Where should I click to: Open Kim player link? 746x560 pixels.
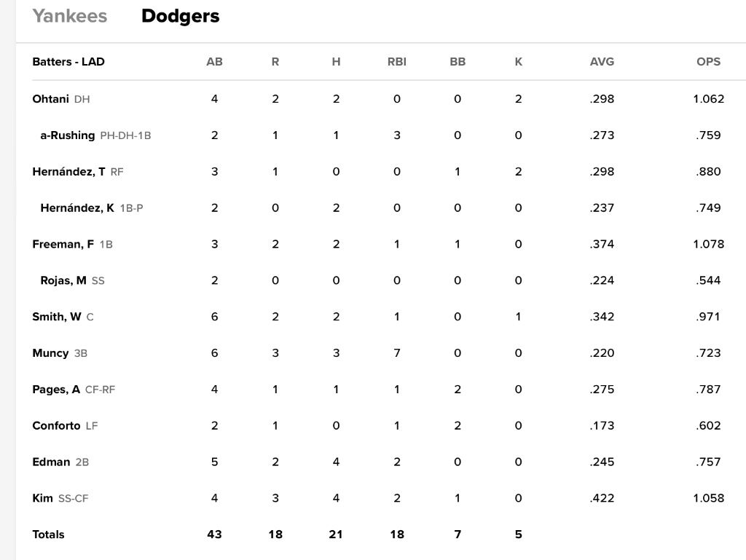(42, 498)
